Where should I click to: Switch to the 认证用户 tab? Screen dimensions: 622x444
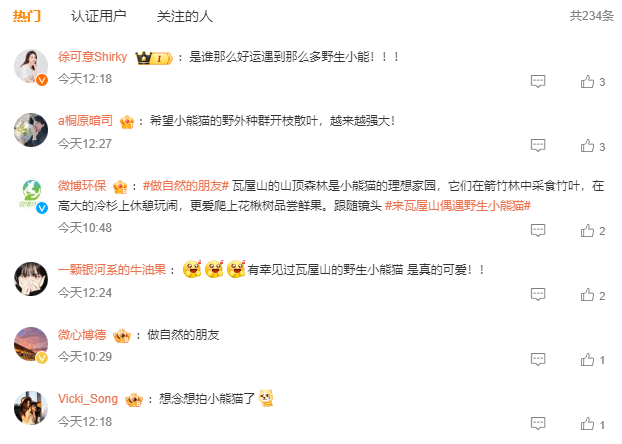coord(98,16)
